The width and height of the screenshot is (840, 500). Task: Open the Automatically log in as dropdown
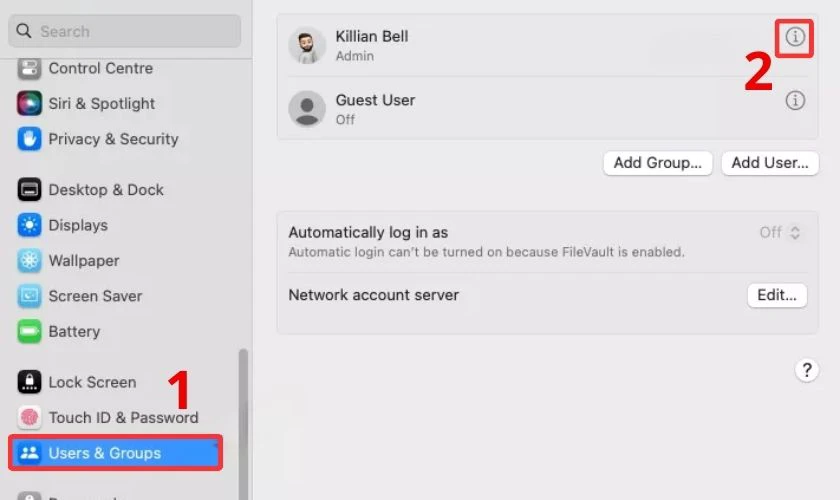[x=781, y=232]
